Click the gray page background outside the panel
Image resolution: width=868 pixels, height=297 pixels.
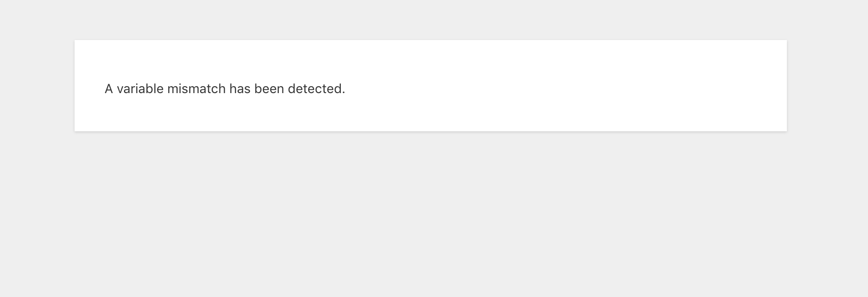pos(434,214)
